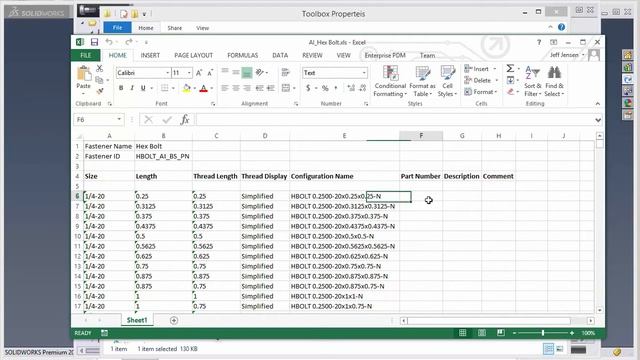Apply the yellow fill color bucket
Image resolution: width=640 pixels, height=360 pixels.
tap(187, 88)
